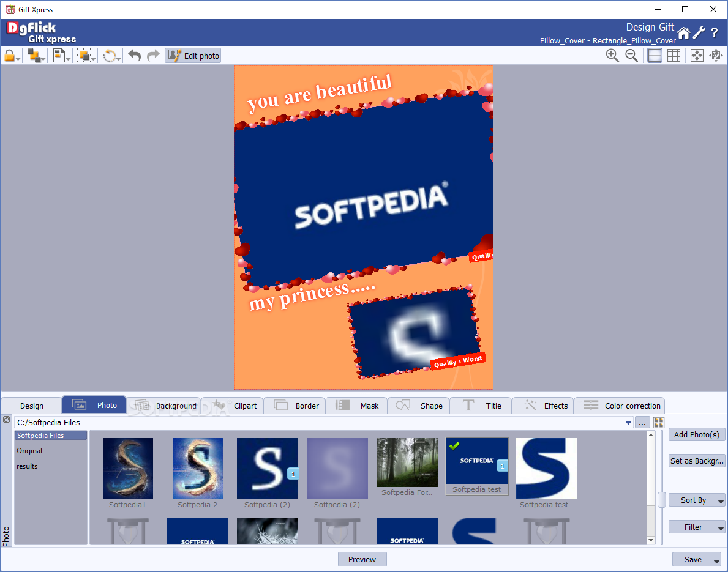Click the Preview button
The height and width of the screenshot is (572, 728).
tap(362, 560)
